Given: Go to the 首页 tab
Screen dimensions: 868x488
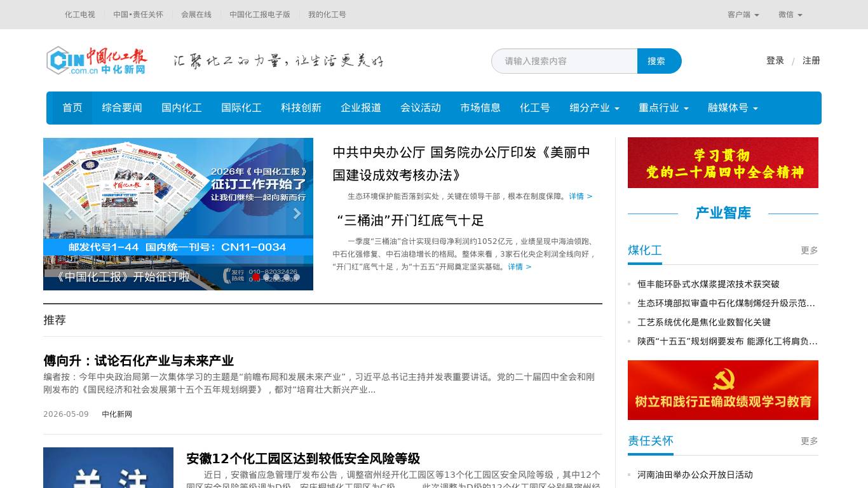Looking at the screenshot, I should pyautogui.click(x=72, y=108).
